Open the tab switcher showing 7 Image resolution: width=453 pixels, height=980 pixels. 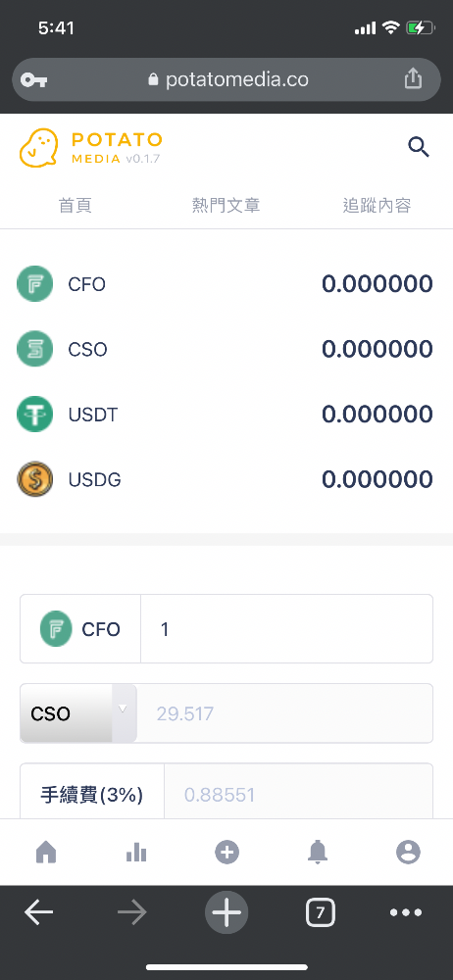(x=321, y=912)
